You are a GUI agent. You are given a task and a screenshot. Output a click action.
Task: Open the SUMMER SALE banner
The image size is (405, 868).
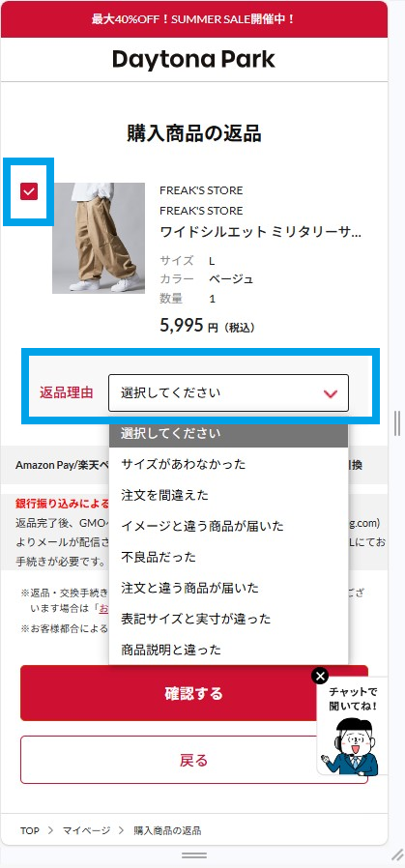(x=193, y=19)
